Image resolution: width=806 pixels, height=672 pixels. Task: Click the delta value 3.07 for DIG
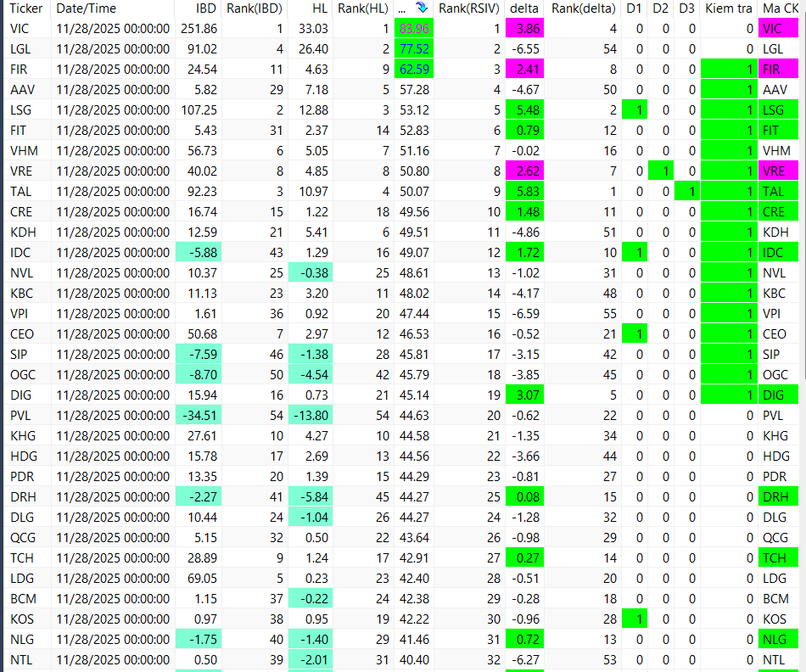[525, 395]
